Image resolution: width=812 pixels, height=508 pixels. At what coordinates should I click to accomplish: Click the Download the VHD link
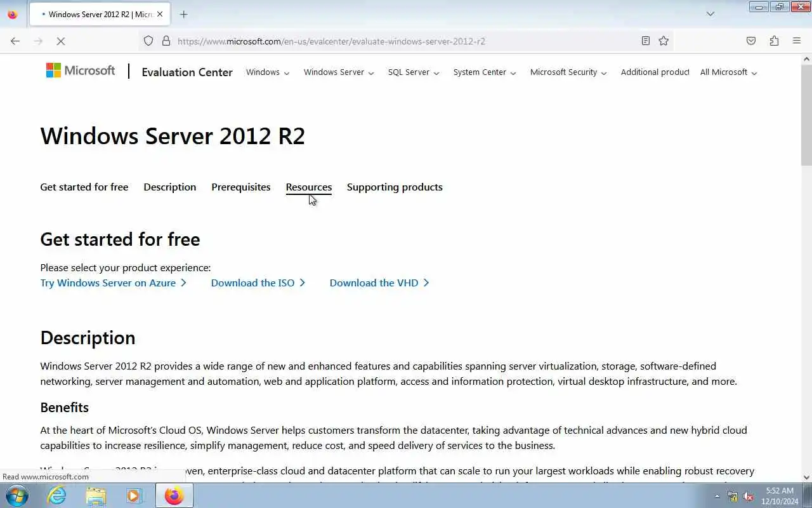[x=379, y=283]
